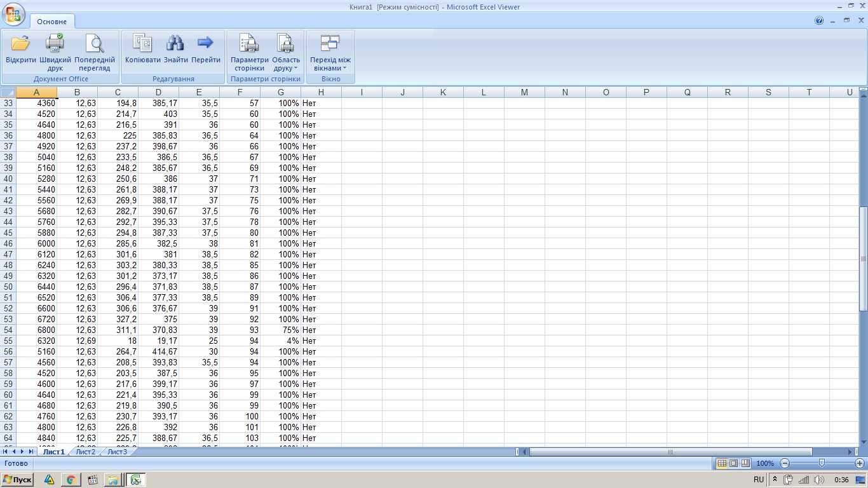Click the Копіювати copy icon
868x488 pixels.
142,43
